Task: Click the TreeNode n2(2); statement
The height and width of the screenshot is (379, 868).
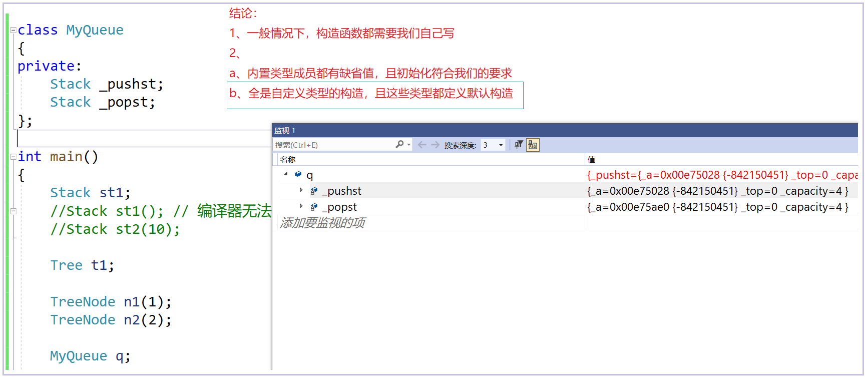Action: [x=111, y=320]
